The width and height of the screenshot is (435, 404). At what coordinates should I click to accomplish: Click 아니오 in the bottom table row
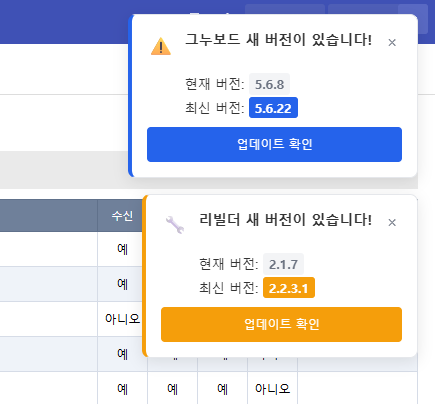click(x=272, y=389)
